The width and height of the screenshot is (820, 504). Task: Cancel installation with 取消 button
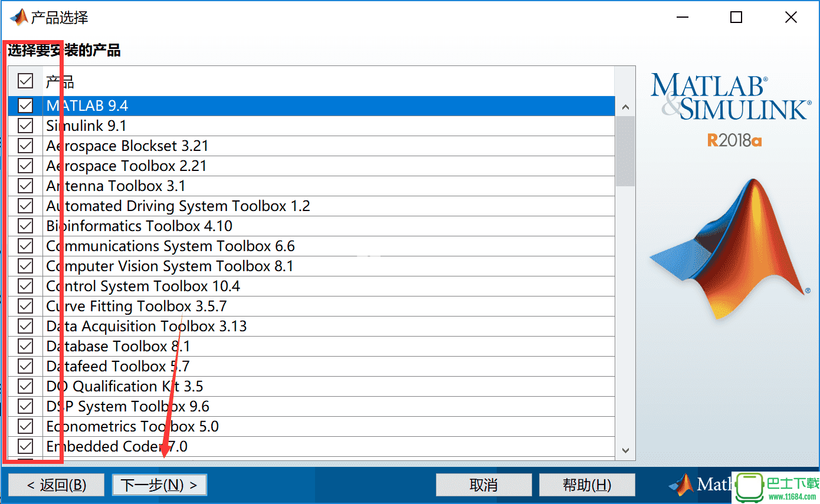(484, 485)
